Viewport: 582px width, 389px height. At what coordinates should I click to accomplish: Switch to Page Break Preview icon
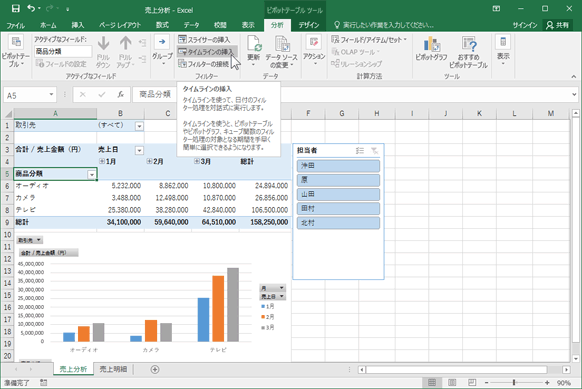point(472,382)
